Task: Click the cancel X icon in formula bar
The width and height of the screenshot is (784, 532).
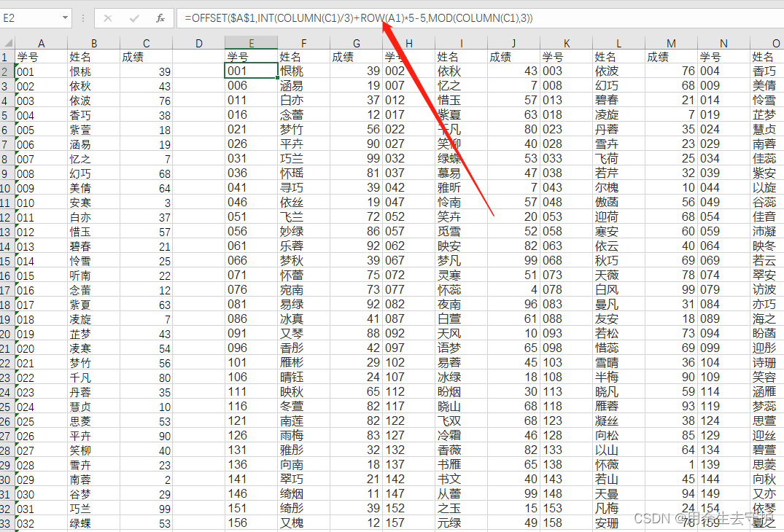Action: click(107, 18)
